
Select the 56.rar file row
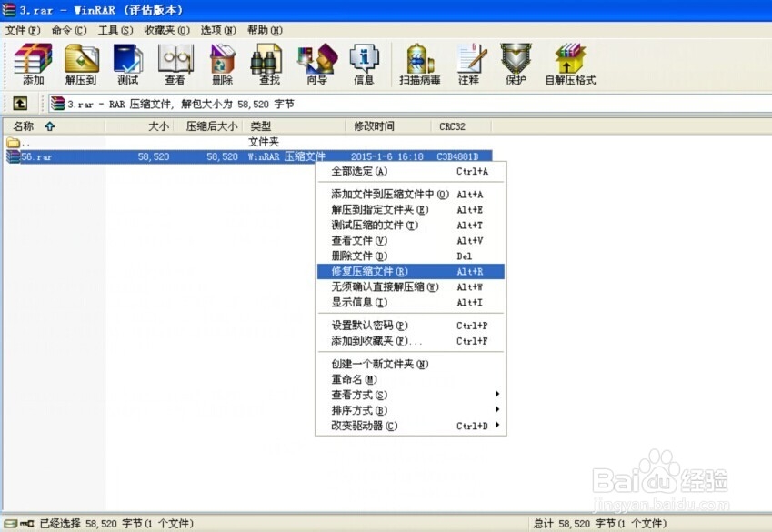35,156
